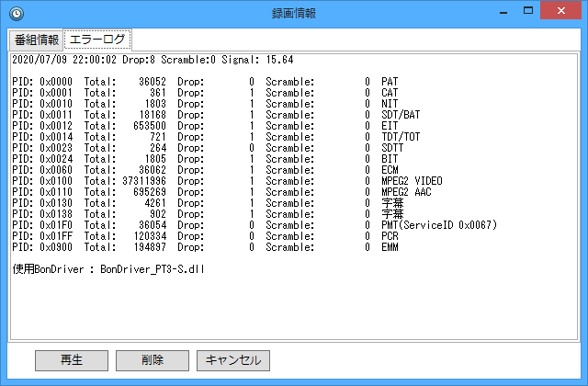Click the PID 0x0001 CAT row
This screenshot has height=386, width=588.
pos(205,93)
